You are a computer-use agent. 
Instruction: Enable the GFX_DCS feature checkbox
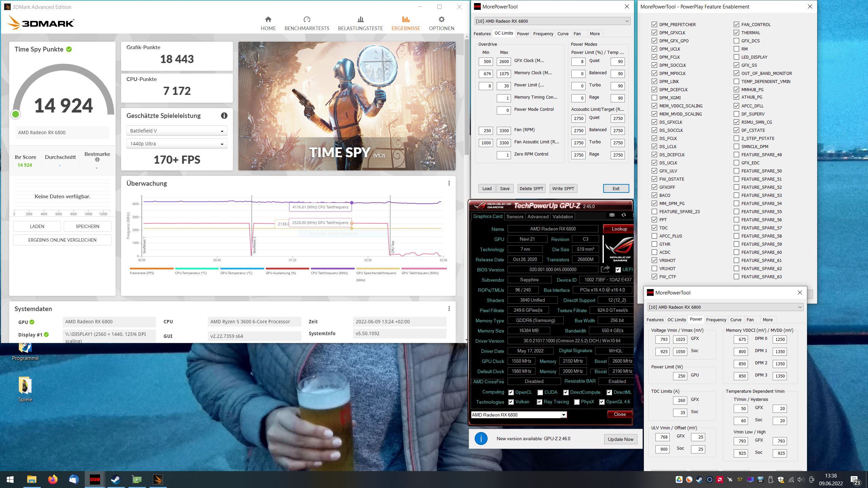click(x=736, y=41)
